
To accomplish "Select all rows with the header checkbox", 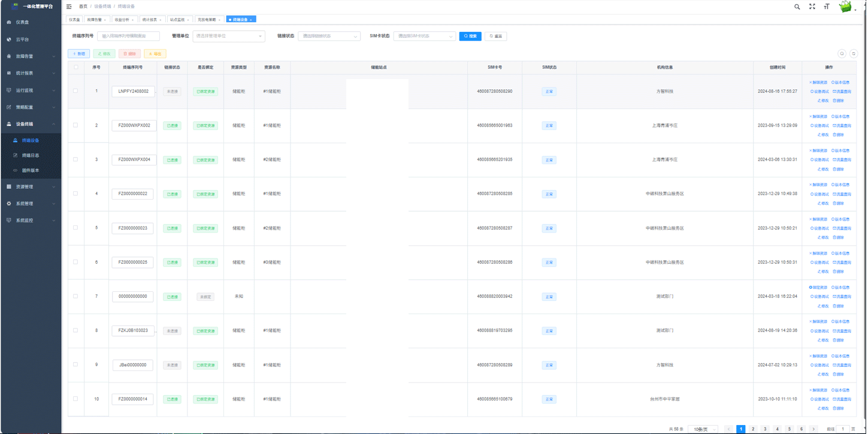I will (75, 67).
